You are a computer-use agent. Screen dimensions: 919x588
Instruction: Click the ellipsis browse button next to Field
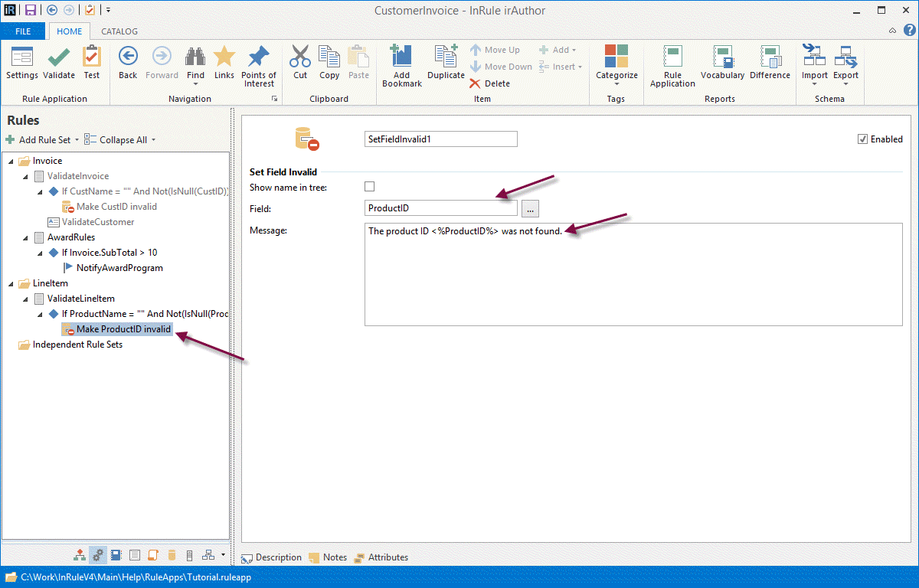click(x=531, y=208)
